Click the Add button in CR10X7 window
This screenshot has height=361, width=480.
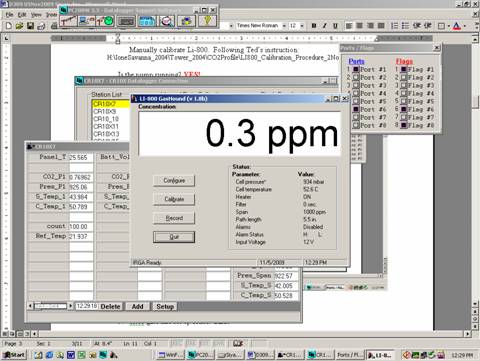(x=137, y=306)
